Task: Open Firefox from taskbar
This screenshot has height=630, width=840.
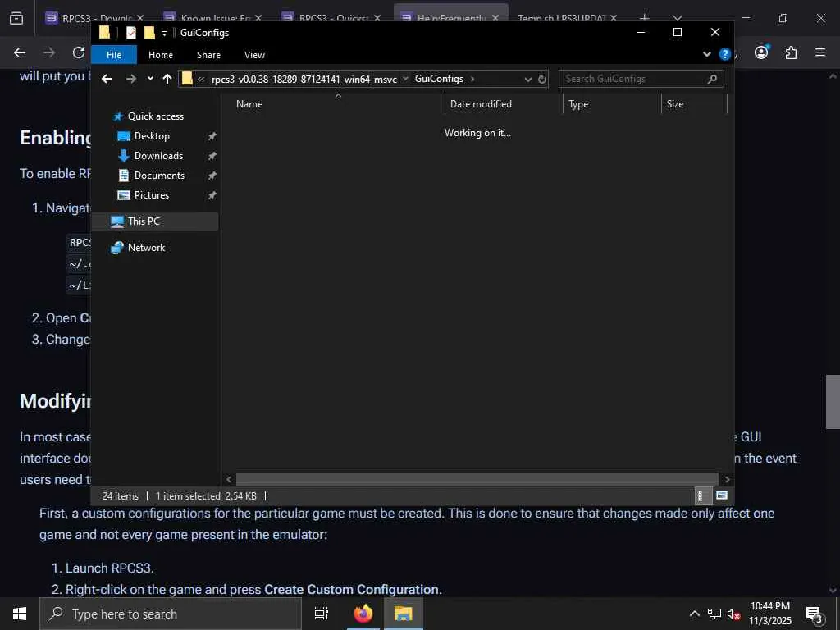Action: tap(363, 614)
